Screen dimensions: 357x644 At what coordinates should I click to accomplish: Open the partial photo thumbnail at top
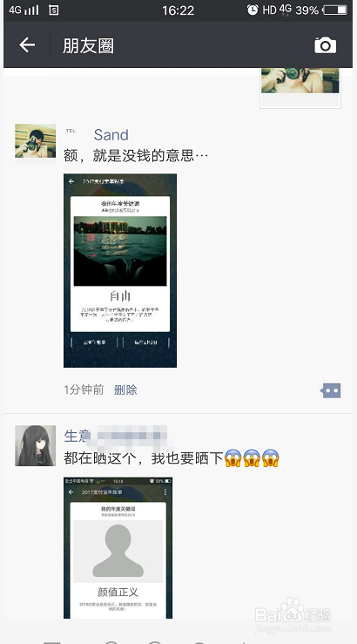click(300, 87)
